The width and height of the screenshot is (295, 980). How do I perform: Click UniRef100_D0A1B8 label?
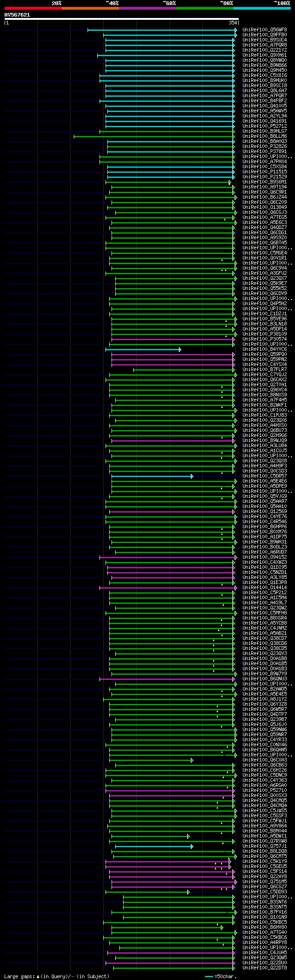pyautogui.click(x=265, y=659)
